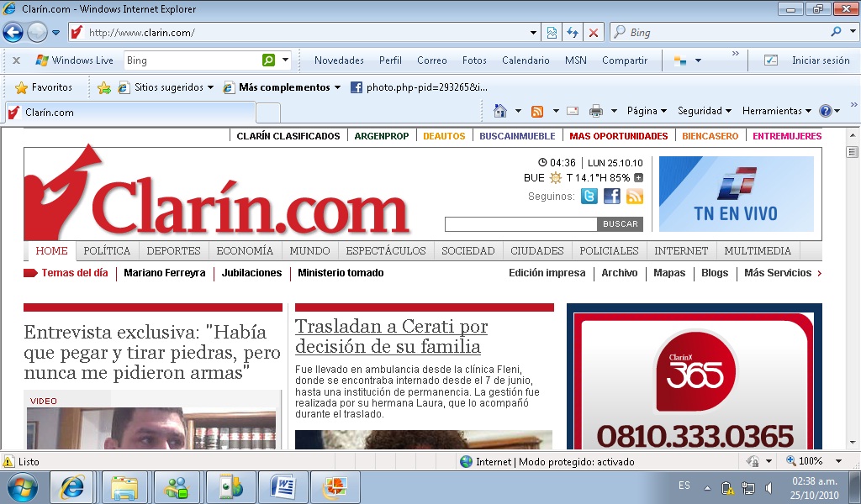Close the Windows Live toolbar

(x=16, y=60)
